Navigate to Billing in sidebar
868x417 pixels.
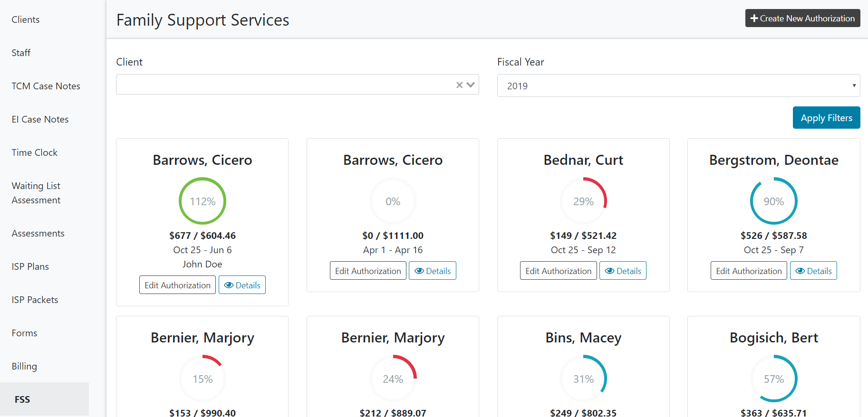pyautogui.click(x=24, y=366)
